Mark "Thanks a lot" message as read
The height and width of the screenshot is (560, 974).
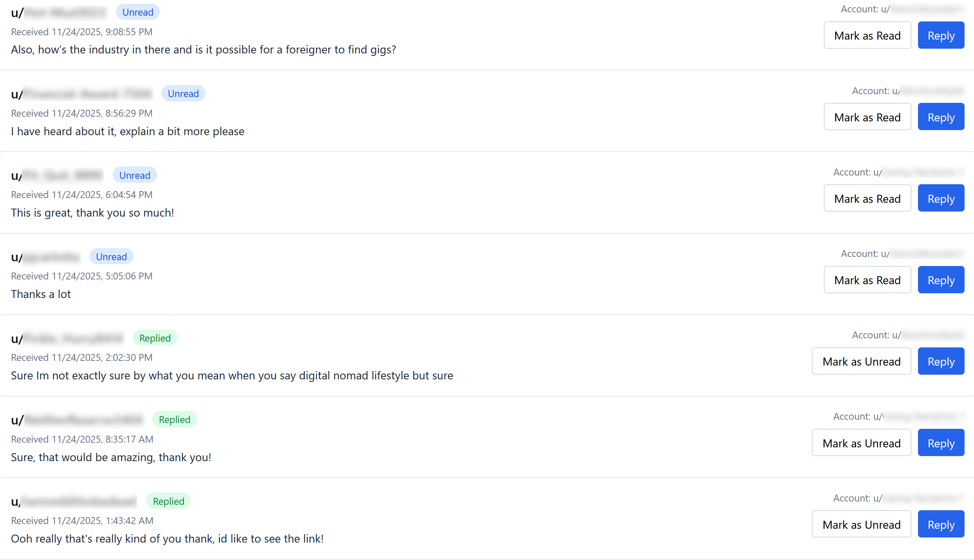click(867, 280)
